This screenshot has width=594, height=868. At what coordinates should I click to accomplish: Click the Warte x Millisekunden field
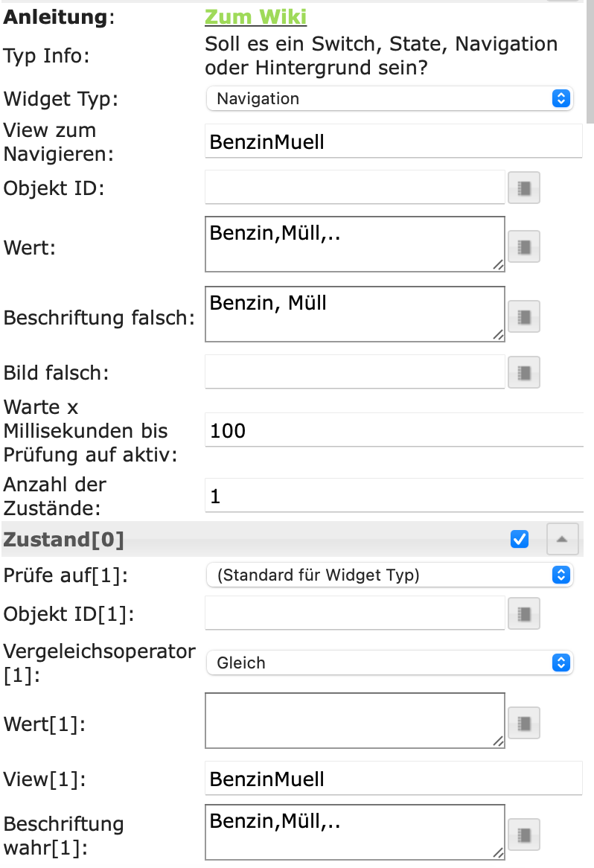point(393,430)
